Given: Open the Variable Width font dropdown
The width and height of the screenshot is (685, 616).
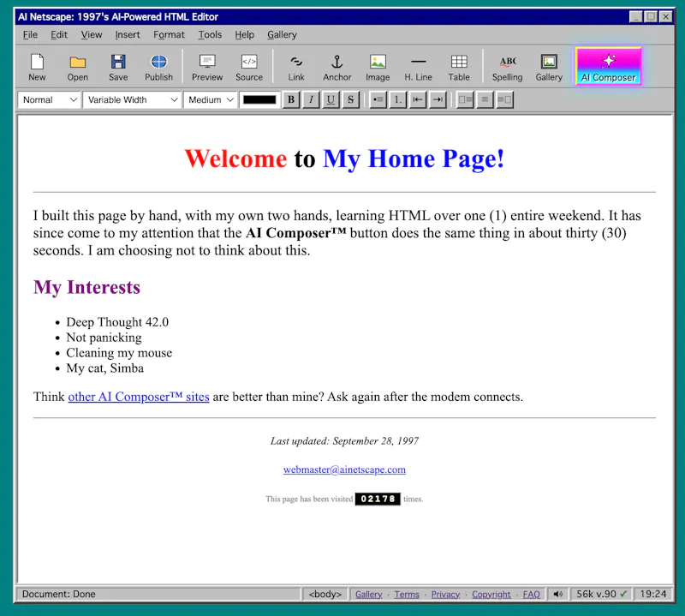Looking at the screenshot, I should [132, 99].
